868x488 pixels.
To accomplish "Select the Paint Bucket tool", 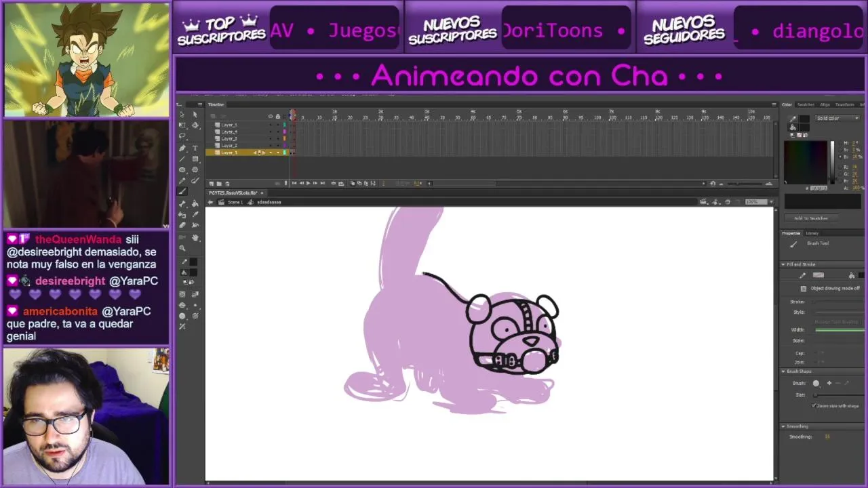I will 195,205.
